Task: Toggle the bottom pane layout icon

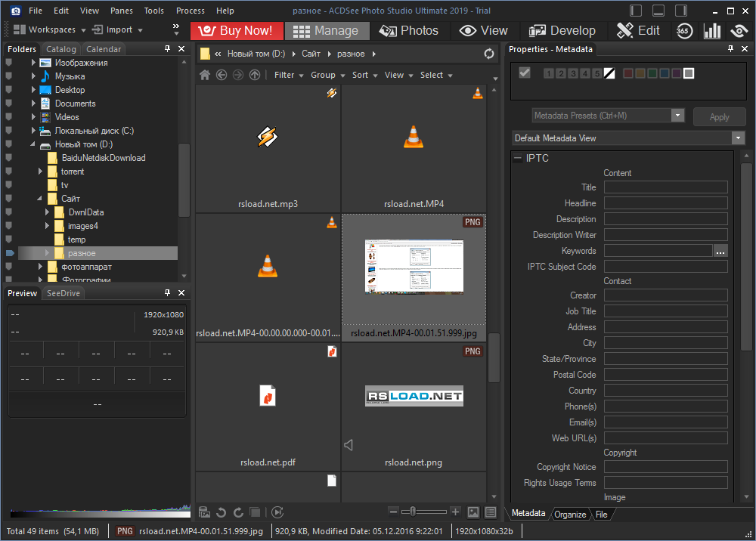Action: pyautogui.click(x=658, y=11)
